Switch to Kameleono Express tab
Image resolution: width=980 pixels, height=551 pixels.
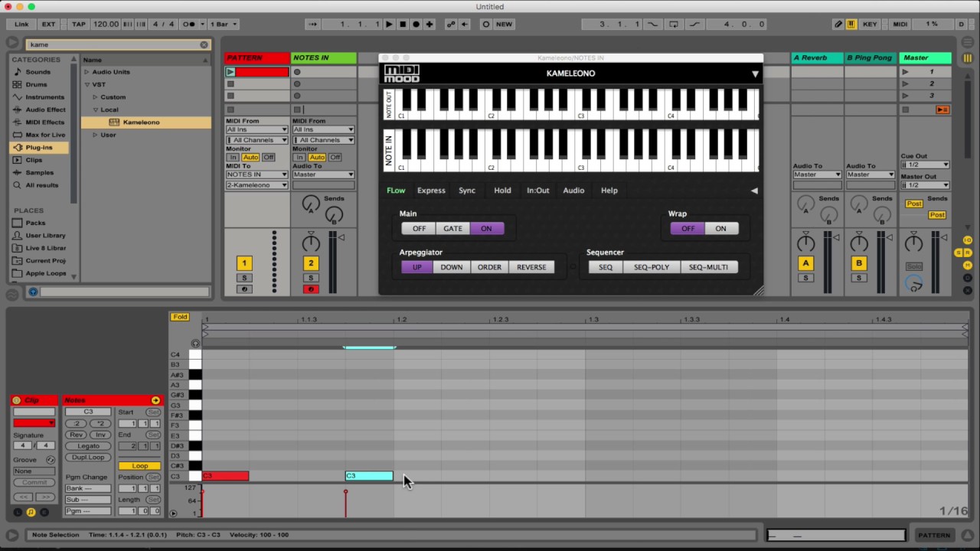[x=431, y=191]
